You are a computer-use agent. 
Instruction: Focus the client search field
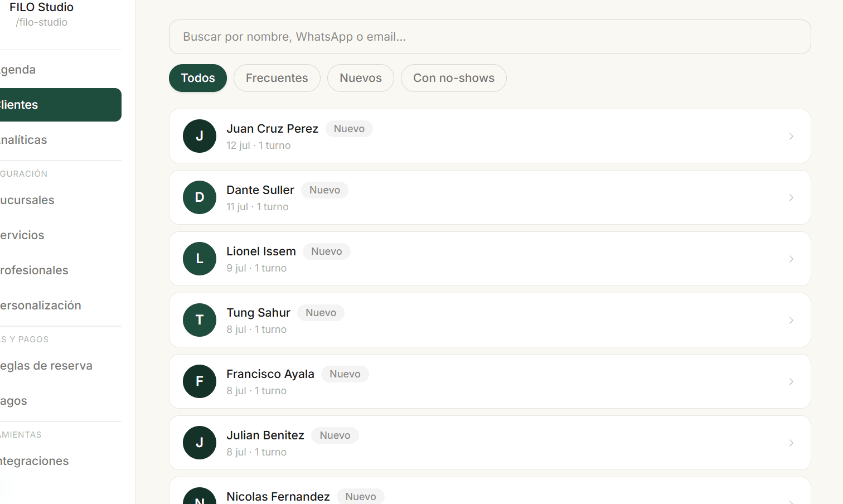pyautogui.click(x=490, y=37)
